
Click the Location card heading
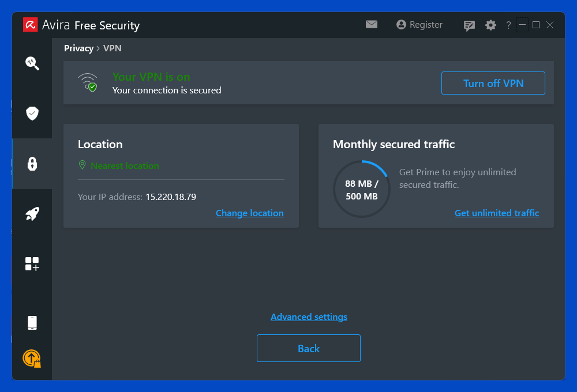point(100,144)
